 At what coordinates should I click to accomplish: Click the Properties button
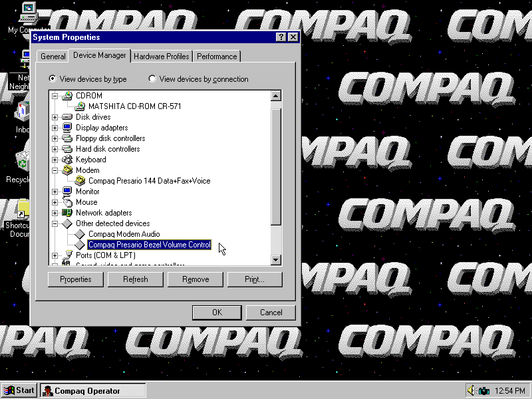[76, 279]
